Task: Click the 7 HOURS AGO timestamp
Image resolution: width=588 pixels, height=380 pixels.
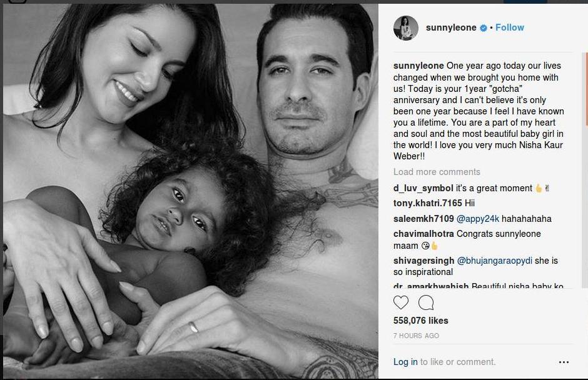Action: (416, 336)
